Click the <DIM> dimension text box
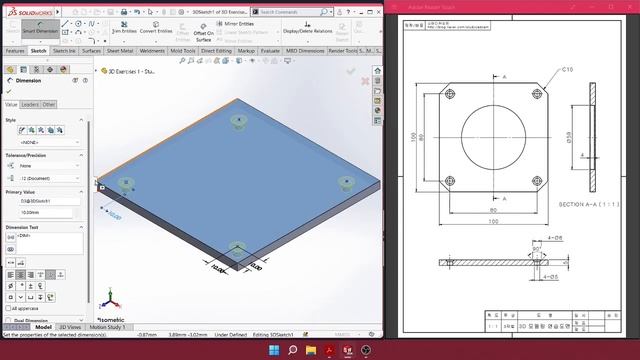Image resolution: width=640 pixels, height=360 pixels. 50,243
